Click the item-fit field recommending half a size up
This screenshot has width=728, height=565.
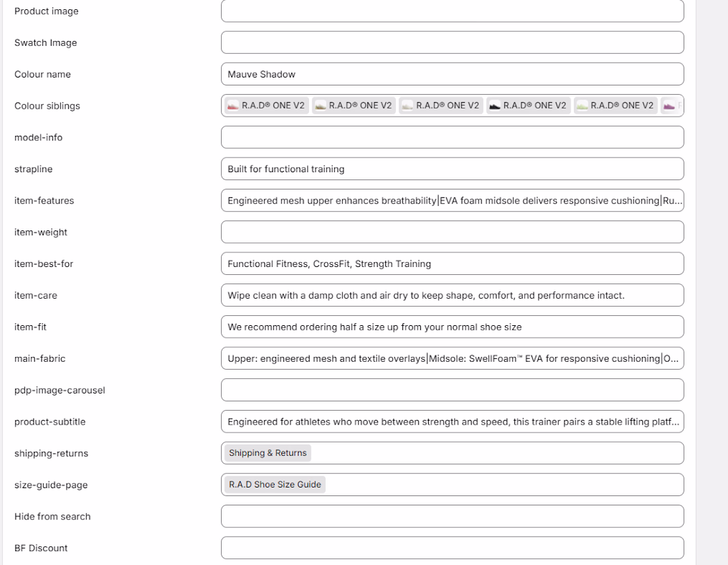452,327
